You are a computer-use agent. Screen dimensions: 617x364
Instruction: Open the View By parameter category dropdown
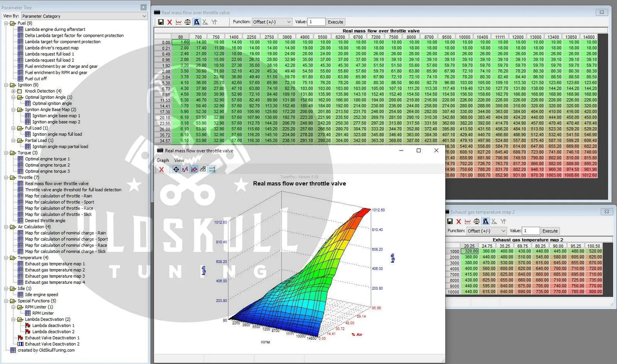[x=84, y=16]
